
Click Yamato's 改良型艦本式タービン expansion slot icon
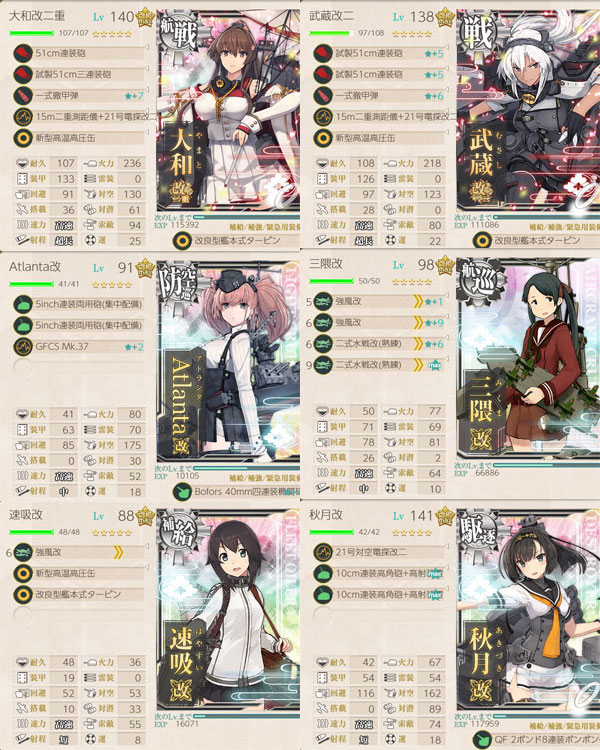(182, 241)
